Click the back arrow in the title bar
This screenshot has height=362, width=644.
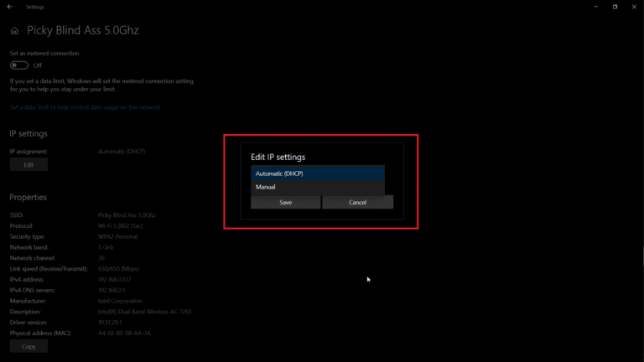click(9, 7)
